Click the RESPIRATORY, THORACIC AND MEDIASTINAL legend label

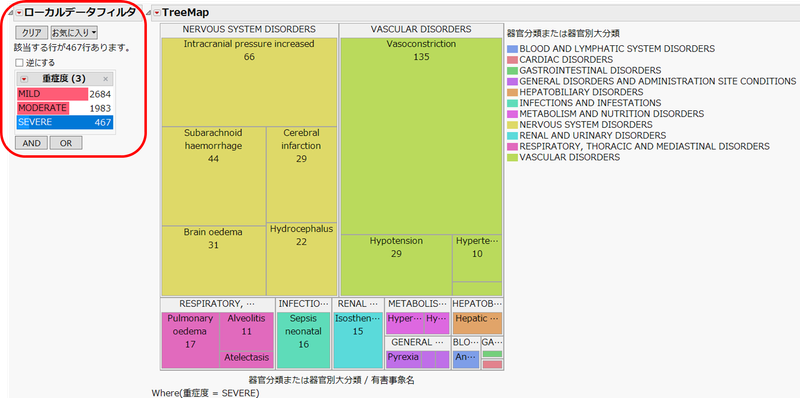tap(644, 146)
